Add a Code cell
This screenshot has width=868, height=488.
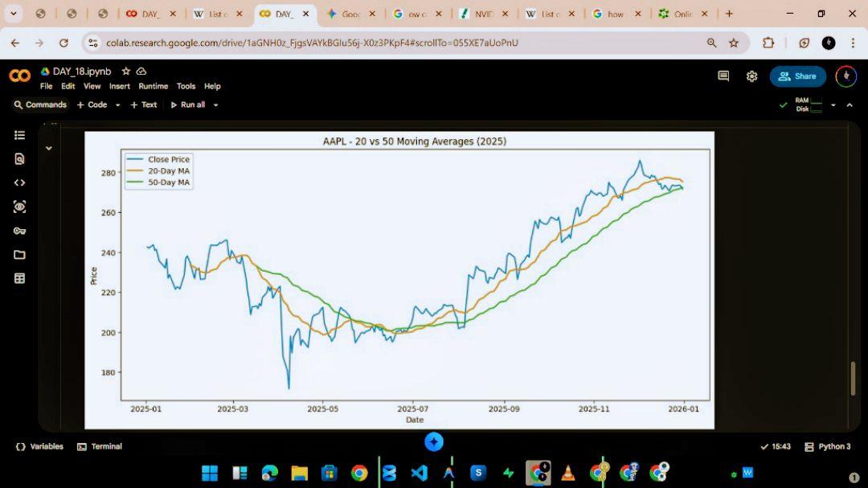coord(92,105)
